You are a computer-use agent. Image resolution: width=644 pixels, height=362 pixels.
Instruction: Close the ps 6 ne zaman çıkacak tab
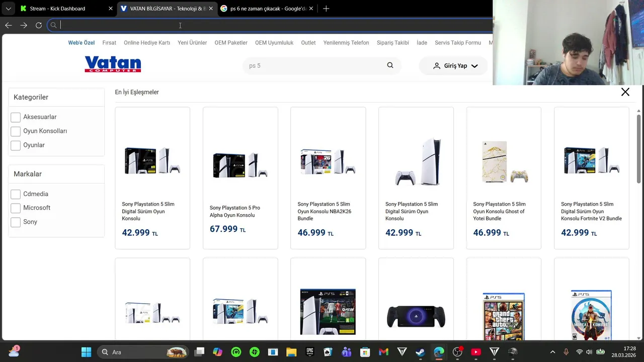tap(311, 9)
